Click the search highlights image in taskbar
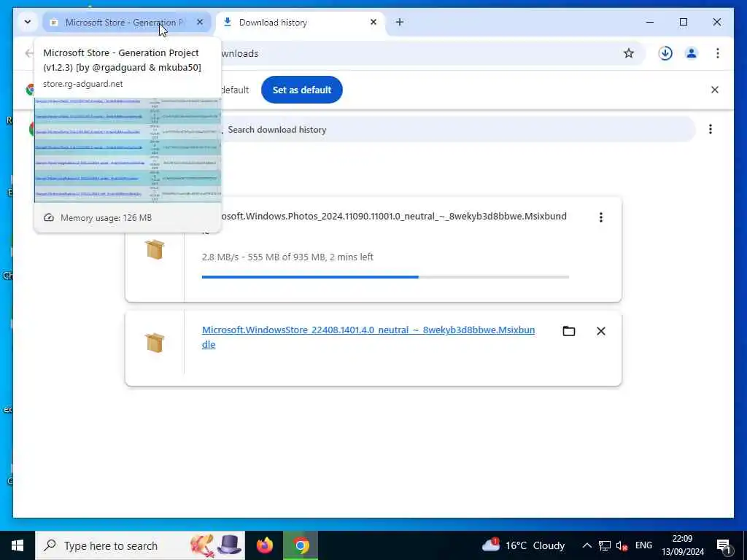 pos(216,545)
